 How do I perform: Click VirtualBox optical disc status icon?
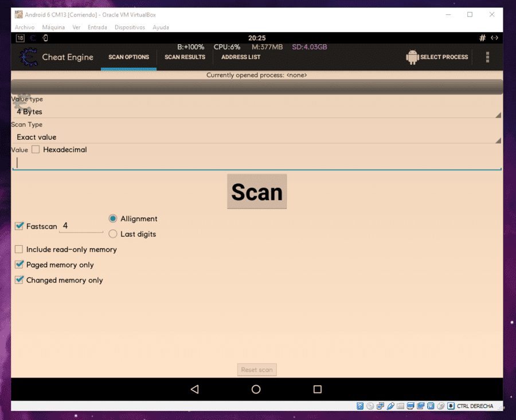coord(370,406)
